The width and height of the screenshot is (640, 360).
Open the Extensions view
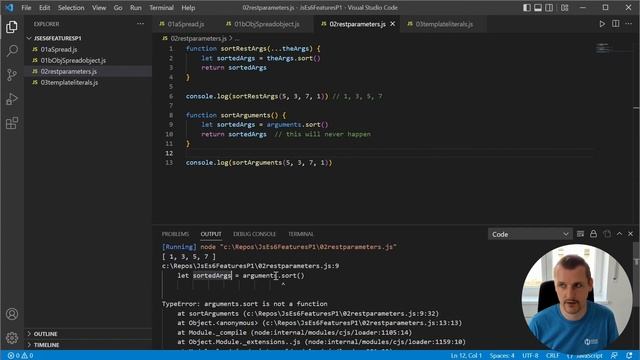(12, 123)
